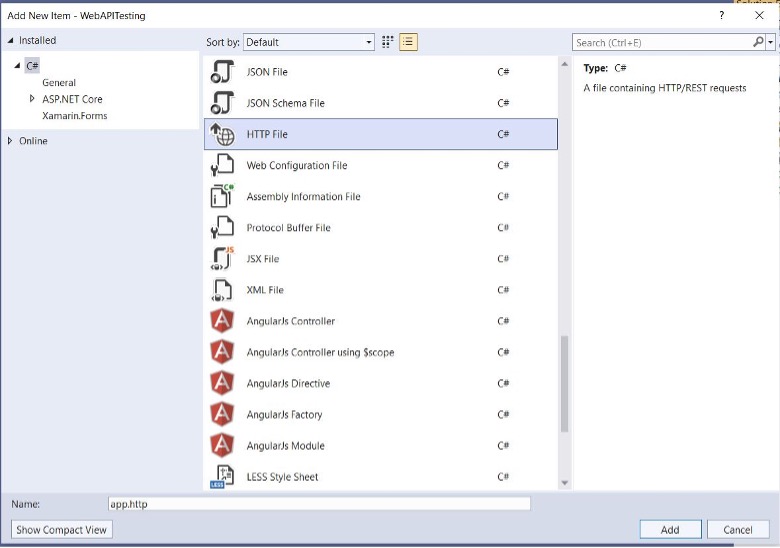The width and height of the screenshot is (780, 548).
Task: Select the C# category node
Action: click(x=32, y=66)
